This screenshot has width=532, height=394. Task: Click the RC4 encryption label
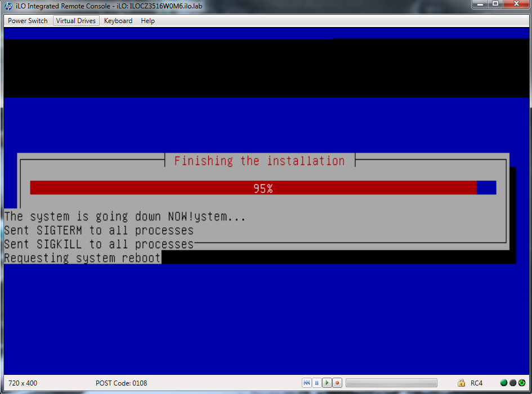(476, 383)
